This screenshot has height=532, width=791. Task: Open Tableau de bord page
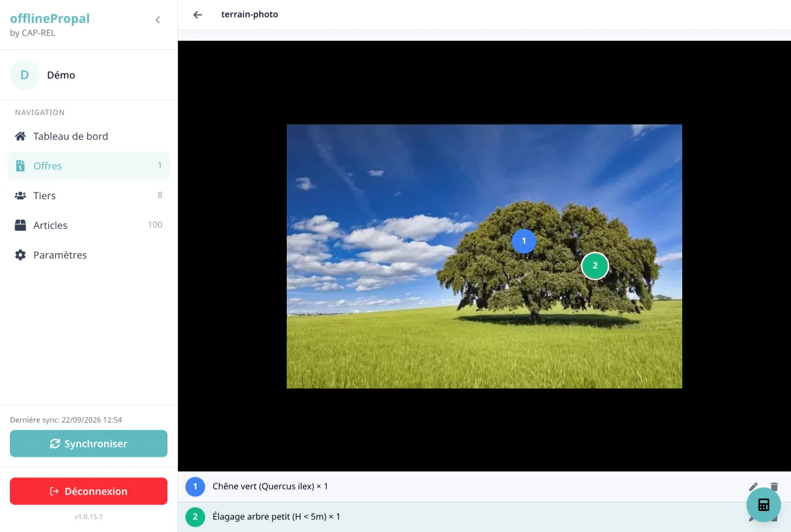coord(88,136)
